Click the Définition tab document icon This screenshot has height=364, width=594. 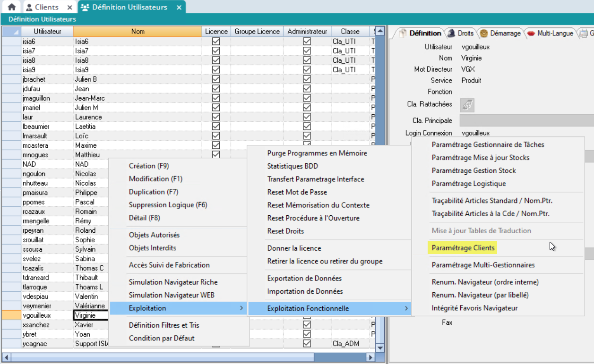pos(402,33)
